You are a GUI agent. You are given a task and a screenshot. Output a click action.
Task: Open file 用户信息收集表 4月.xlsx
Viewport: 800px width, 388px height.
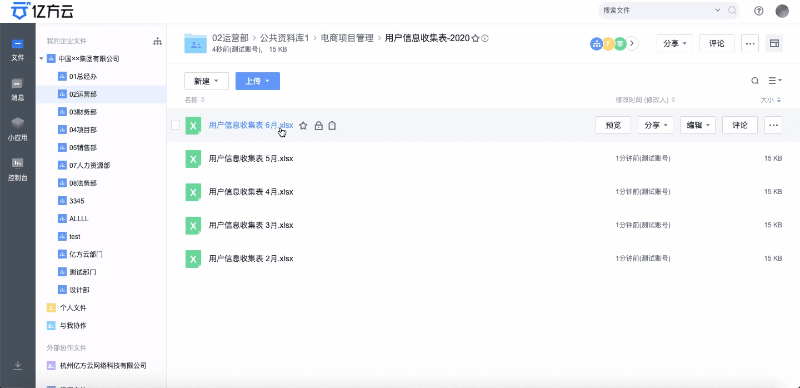point(251,192)
